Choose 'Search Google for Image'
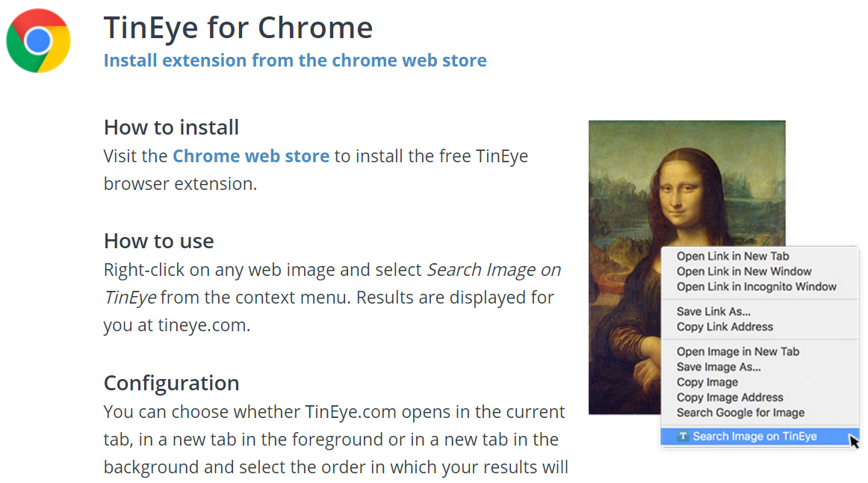The height and width of the screenshot is (483, 868). [x=740, y=413]
